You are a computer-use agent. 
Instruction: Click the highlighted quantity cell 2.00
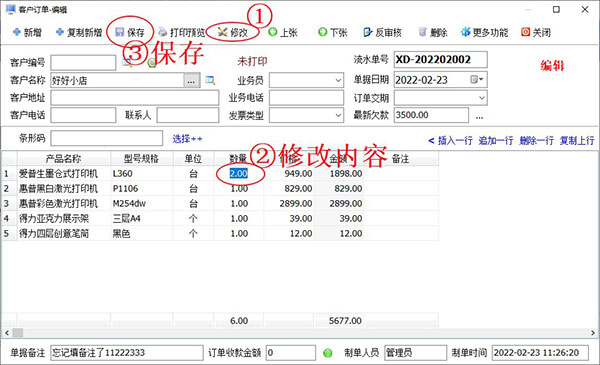[238, 174]
